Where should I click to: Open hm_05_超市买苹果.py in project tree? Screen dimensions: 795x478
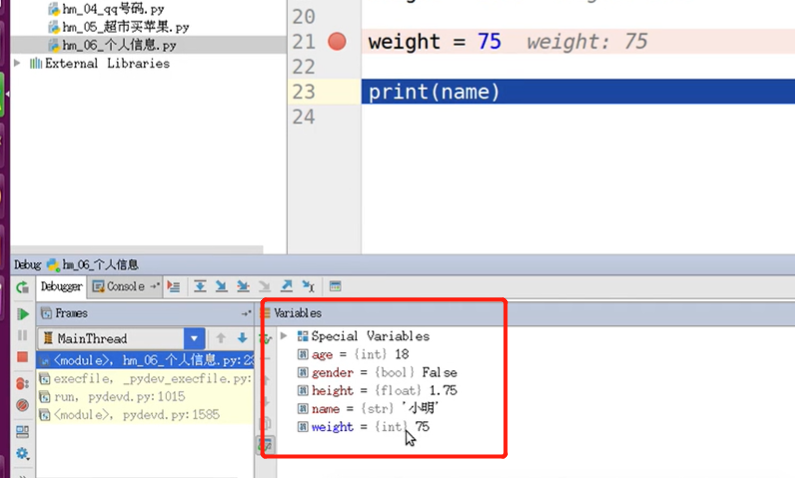click(119, 27)
